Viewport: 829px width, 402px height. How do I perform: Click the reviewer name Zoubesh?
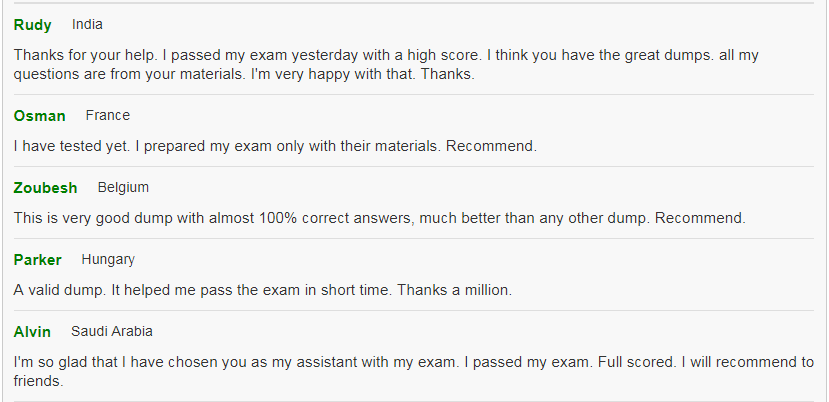[x=45, y=188]
